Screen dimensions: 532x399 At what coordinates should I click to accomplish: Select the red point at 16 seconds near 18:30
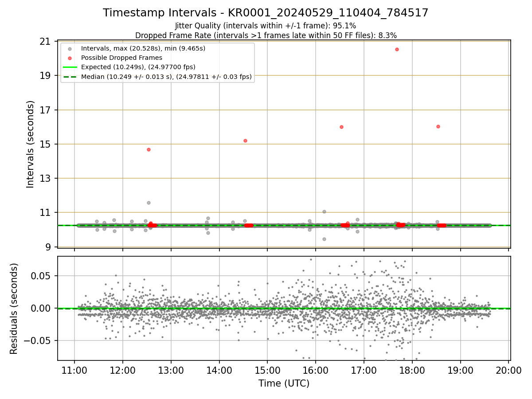click(x=438, y=126)
